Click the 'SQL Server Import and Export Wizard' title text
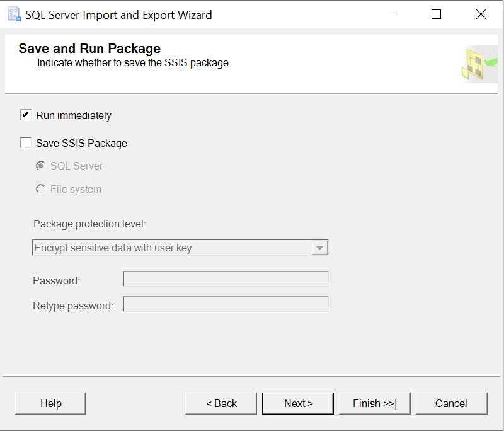This screenshot has height=431, width=504. pos(118,15)
